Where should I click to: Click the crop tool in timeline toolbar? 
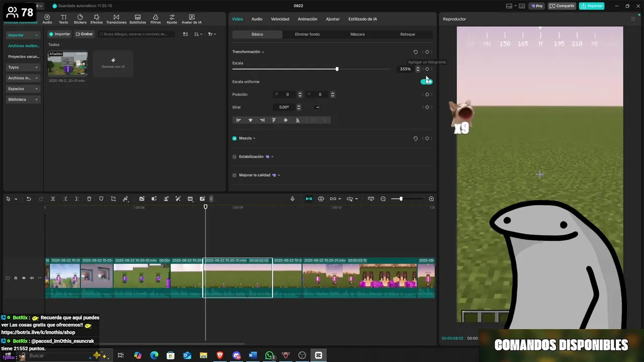(x=113, y=199)
